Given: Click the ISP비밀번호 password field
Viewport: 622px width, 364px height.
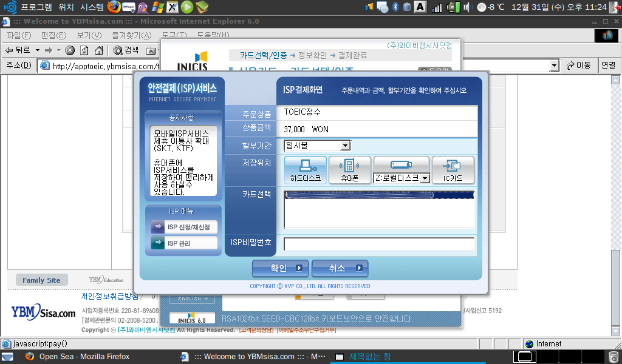Looking at the screenshot, I should (379, 244).
